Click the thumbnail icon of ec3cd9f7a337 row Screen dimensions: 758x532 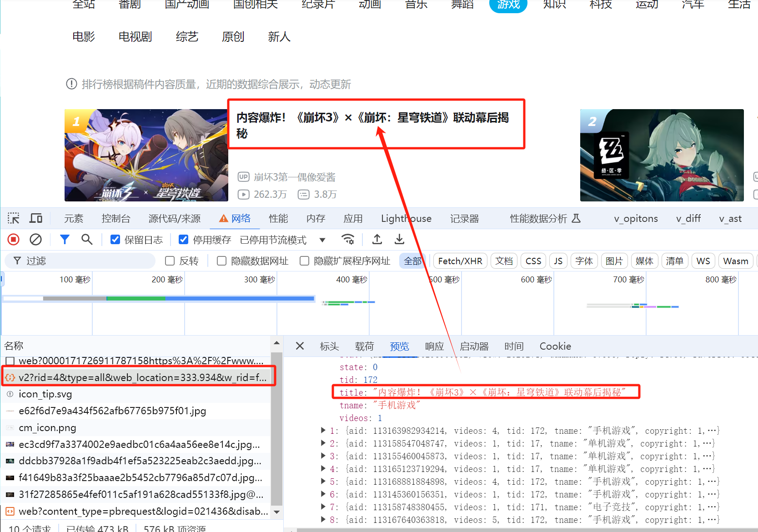coord(10,444)
